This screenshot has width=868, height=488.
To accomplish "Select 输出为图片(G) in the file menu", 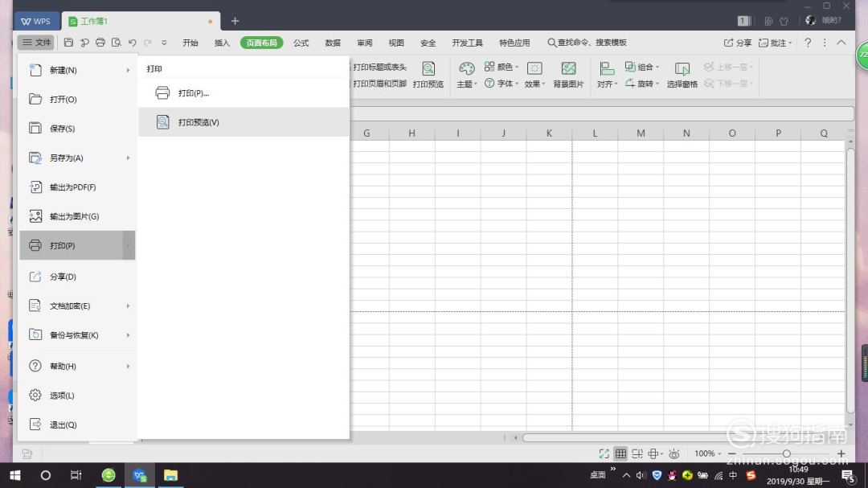I will tap(77, 216).
